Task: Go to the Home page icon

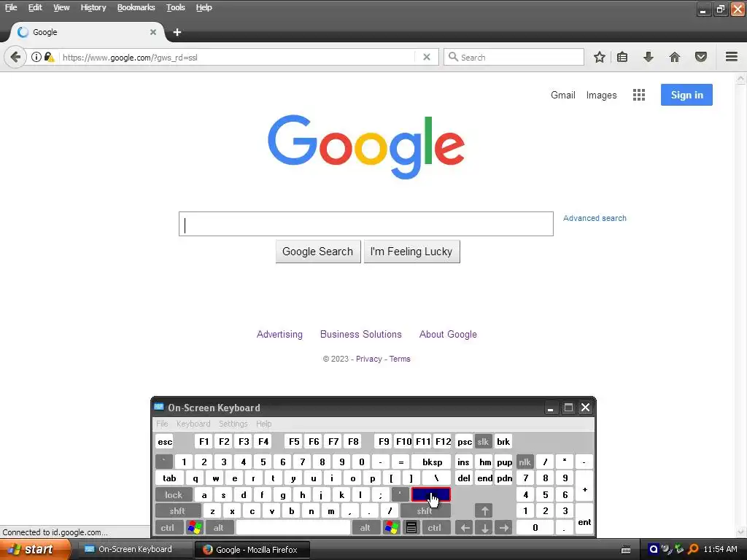Action: (x=675, y=57)
